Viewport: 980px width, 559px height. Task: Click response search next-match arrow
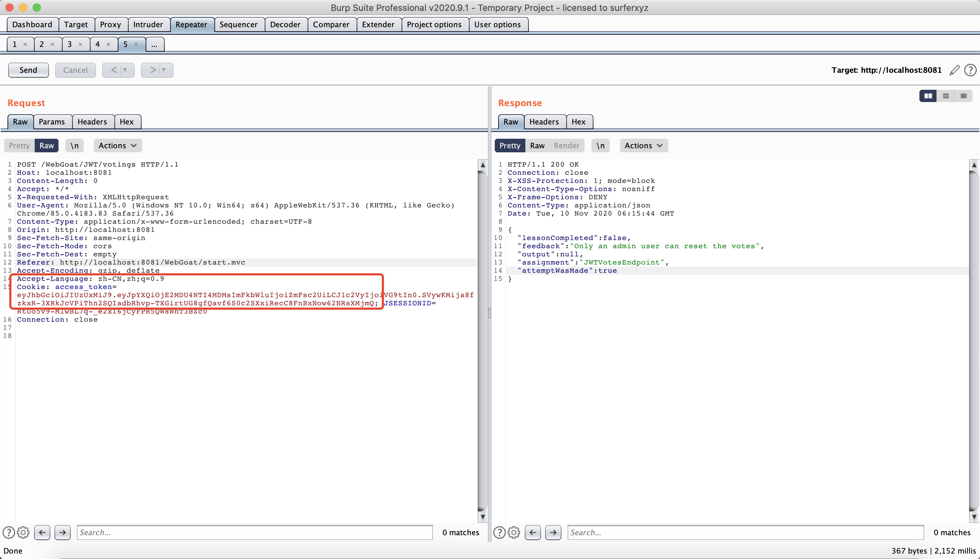point(553,532)
